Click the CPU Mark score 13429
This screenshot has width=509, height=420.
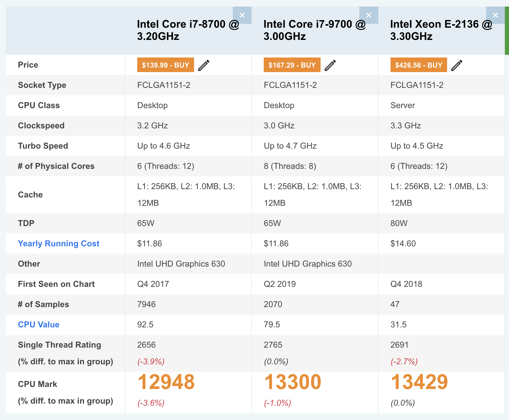[419, 382]
